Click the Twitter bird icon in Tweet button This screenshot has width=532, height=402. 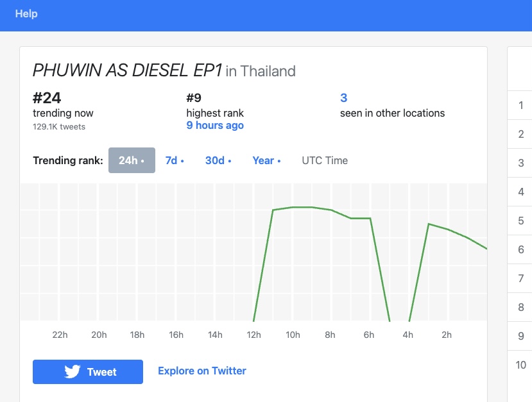click(x=73, y=371)
